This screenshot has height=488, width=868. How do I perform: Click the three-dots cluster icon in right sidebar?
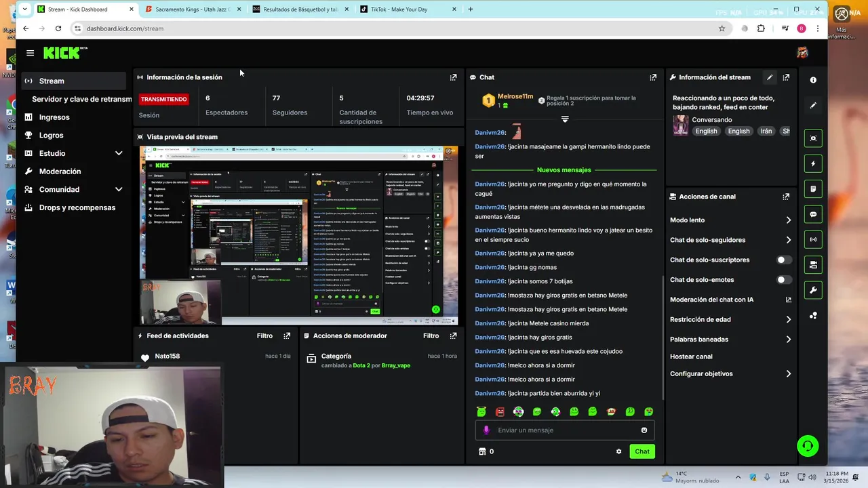pos(813,315)
